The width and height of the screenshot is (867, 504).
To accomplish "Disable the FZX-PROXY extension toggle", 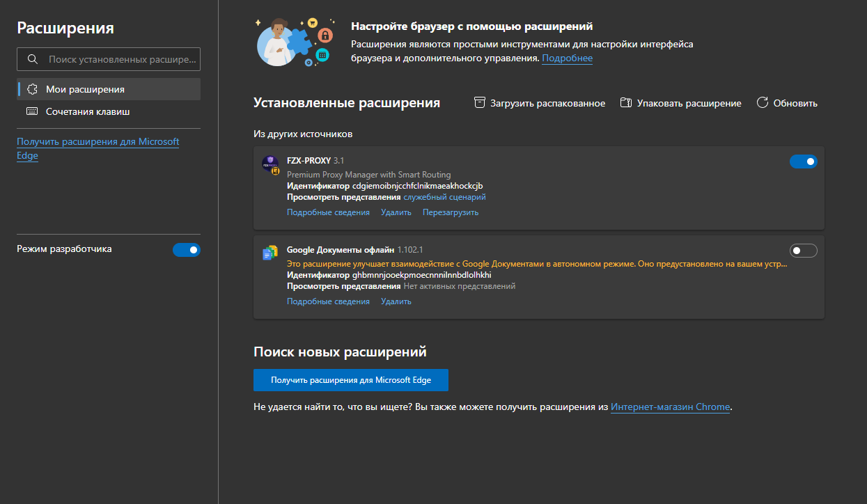I will click(804, 162).
